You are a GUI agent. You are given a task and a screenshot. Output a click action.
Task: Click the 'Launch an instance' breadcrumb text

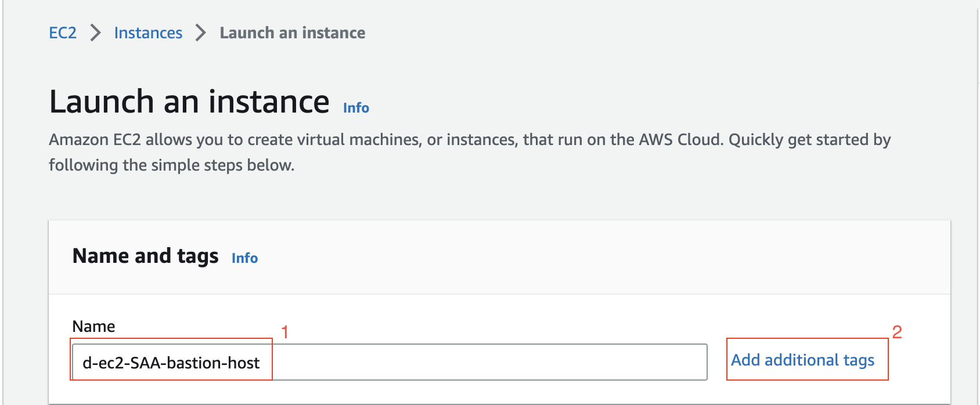pyautogui.click(x=292, y=33)
